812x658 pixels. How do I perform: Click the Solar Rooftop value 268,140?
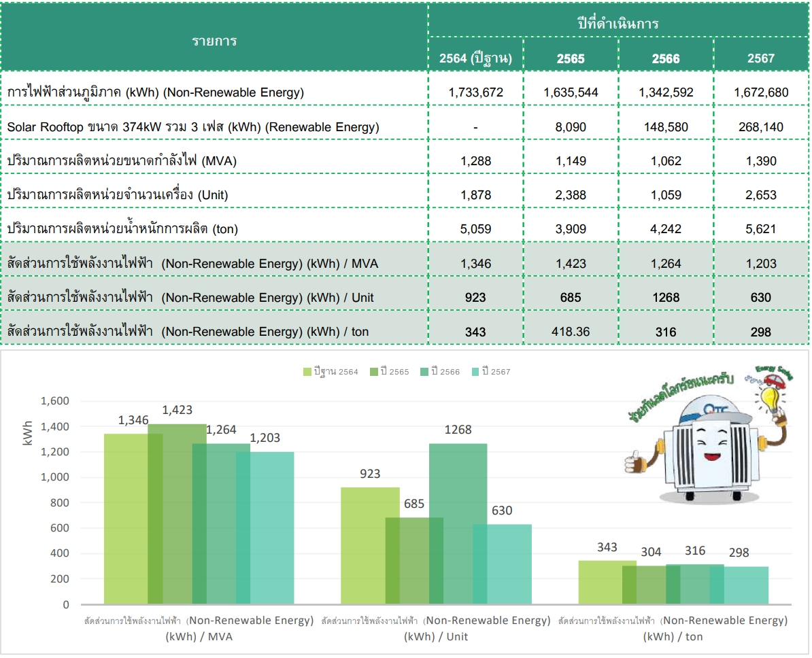tap(760, 127)
